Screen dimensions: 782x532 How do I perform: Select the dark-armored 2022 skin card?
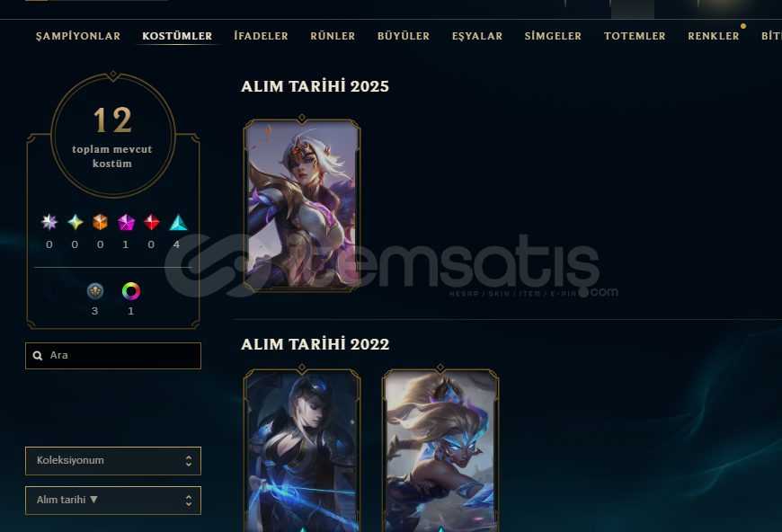(x=302, y=450)
